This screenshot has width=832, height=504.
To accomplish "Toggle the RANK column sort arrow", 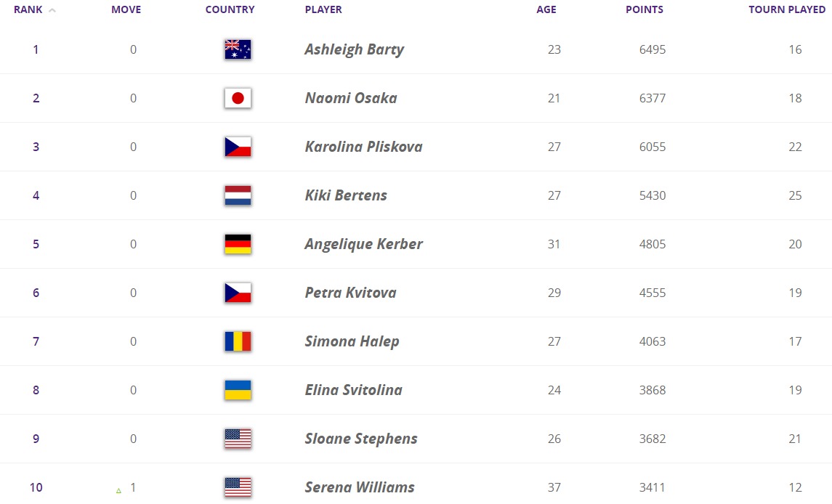I will [x=52, y=10].
